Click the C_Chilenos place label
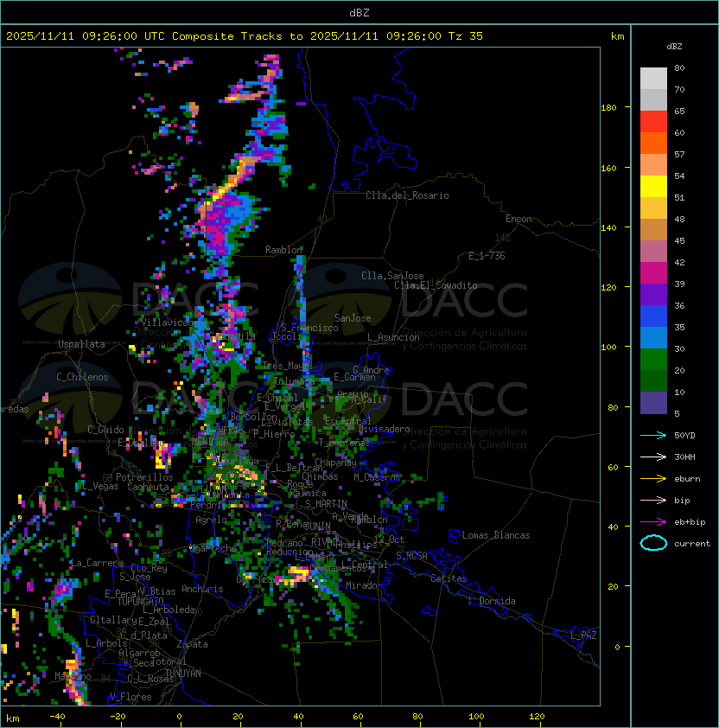Viewport: 719px width, 728px height. click(82, 377)
